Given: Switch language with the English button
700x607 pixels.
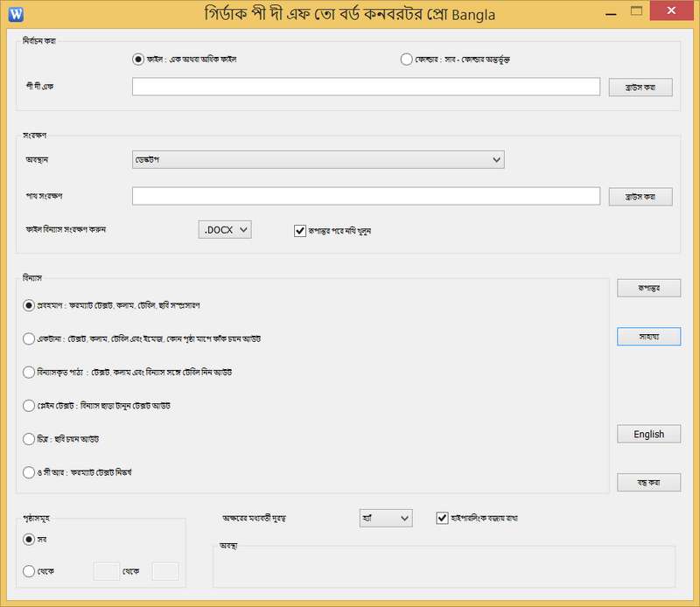Looking at the screenshot, I should pos(648,434).
